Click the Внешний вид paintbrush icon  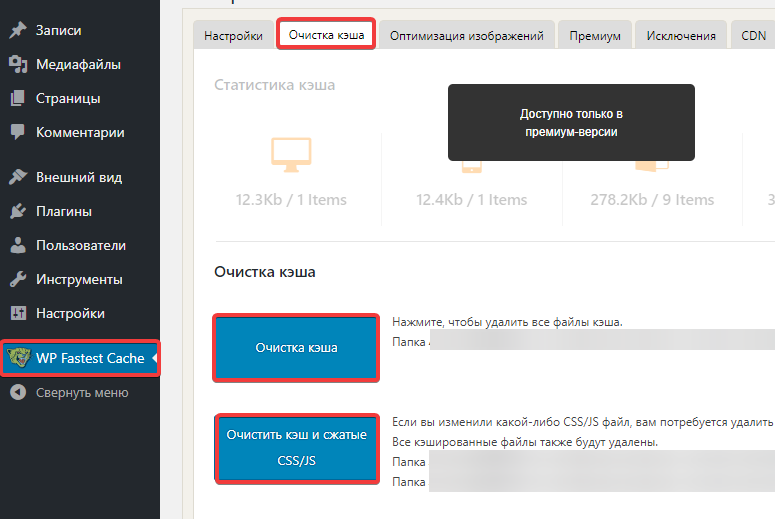(18, 177)
